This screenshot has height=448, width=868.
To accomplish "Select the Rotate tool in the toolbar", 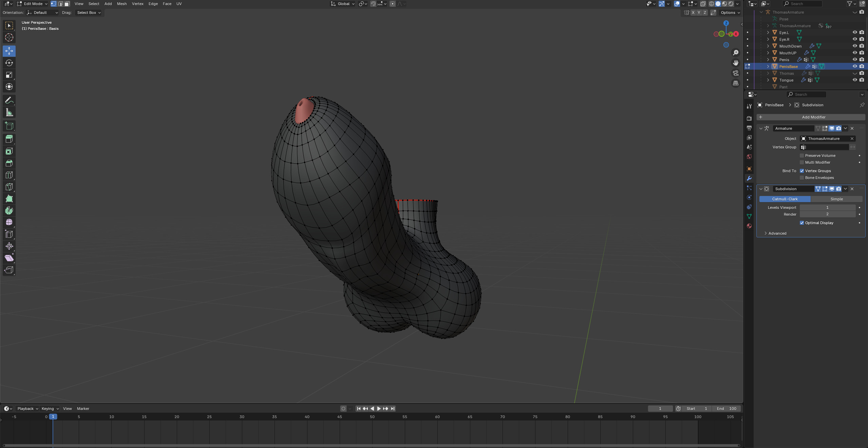I will tap(9, 63).
